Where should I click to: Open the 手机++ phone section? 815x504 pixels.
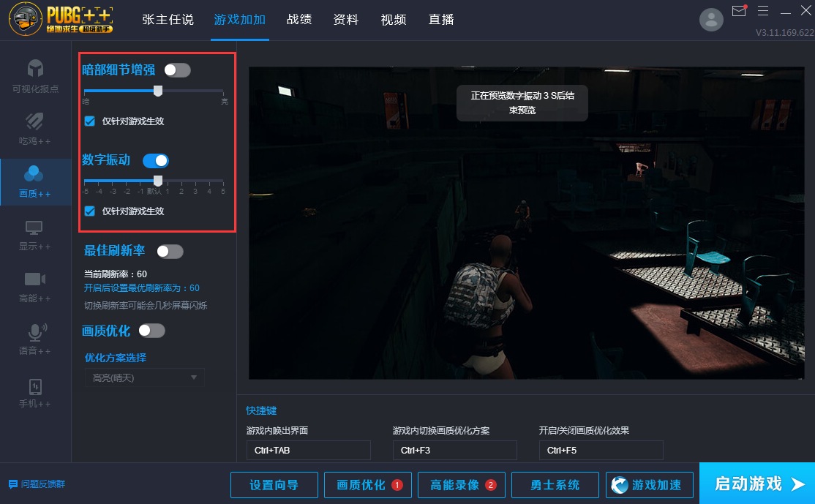[35, 393]
